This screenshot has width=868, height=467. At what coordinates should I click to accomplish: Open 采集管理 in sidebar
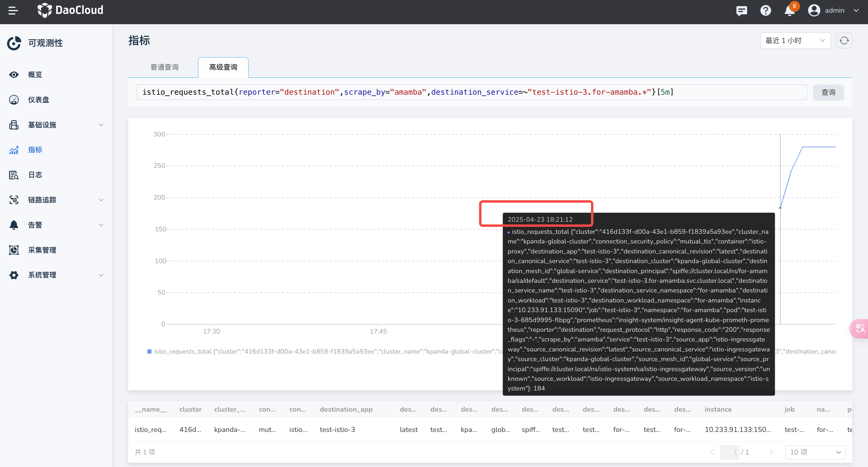[42, 250]
